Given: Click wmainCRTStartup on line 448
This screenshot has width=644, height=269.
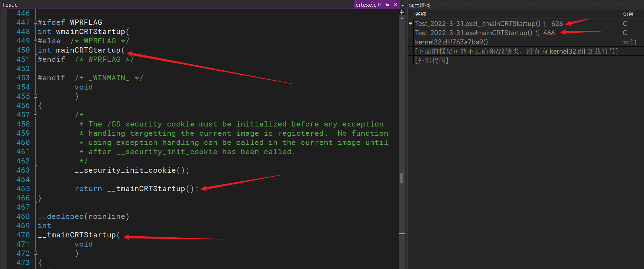Looking at the screenshot, I should [91, 32].
